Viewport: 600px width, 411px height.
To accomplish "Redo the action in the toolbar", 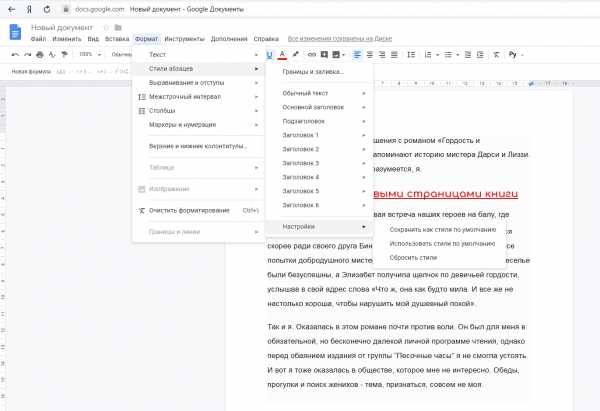I will click(x=28, y=55).
